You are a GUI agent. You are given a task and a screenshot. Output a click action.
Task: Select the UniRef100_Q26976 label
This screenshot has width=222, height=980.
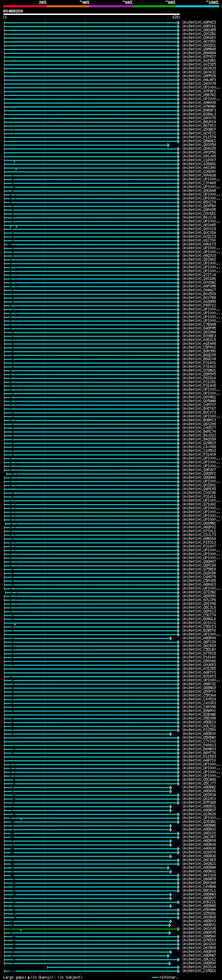click(199, 852)
